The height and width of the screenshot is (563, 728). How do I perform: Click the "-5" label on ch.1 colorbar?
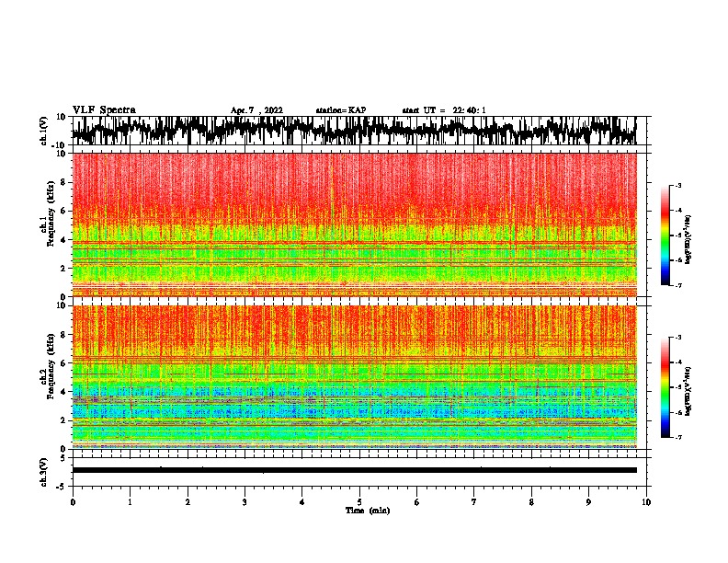[678, 236]
